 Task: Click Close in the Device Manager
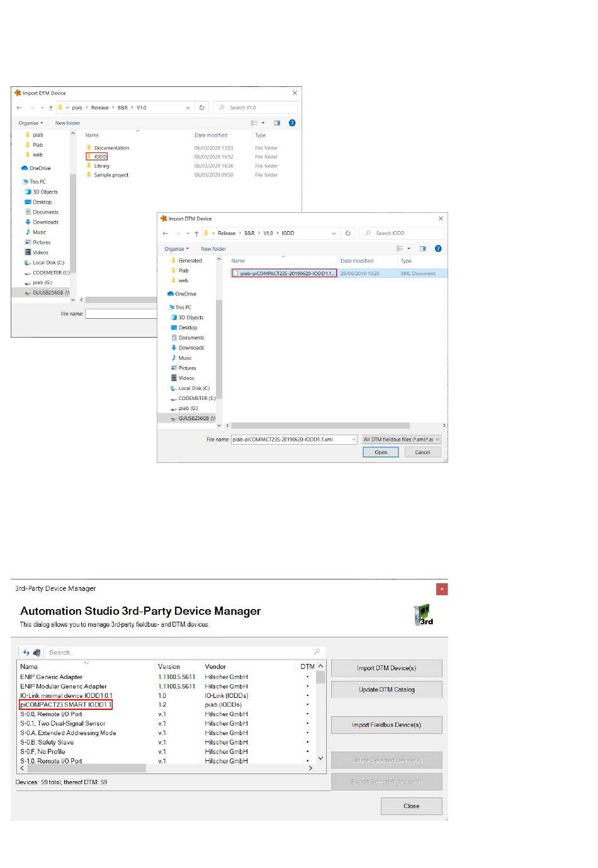(411, 806)
